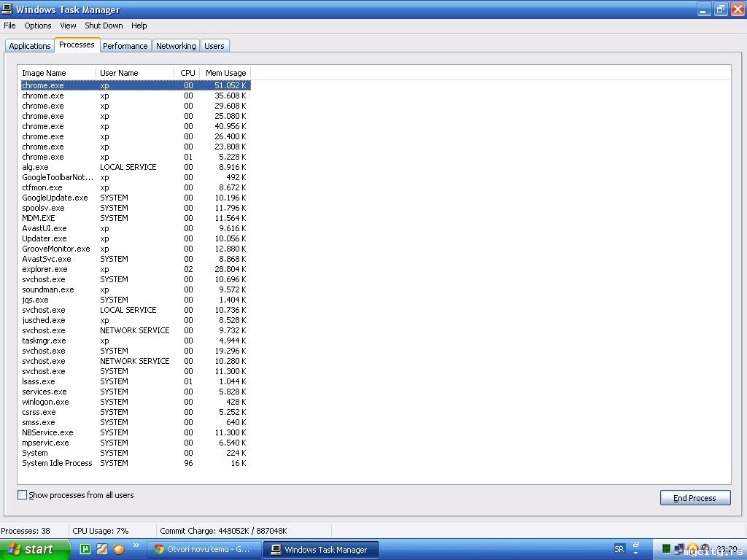The height and width of the screenshot is (560, 747).
Task: Sort by User Name column header
Action: point(135,73)
